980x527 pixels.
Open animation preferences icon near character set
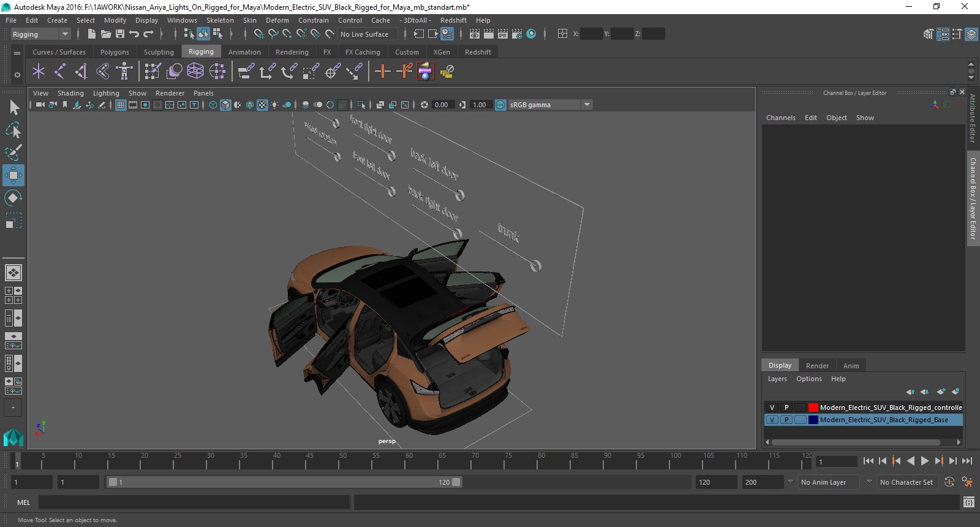coord(967,482)
